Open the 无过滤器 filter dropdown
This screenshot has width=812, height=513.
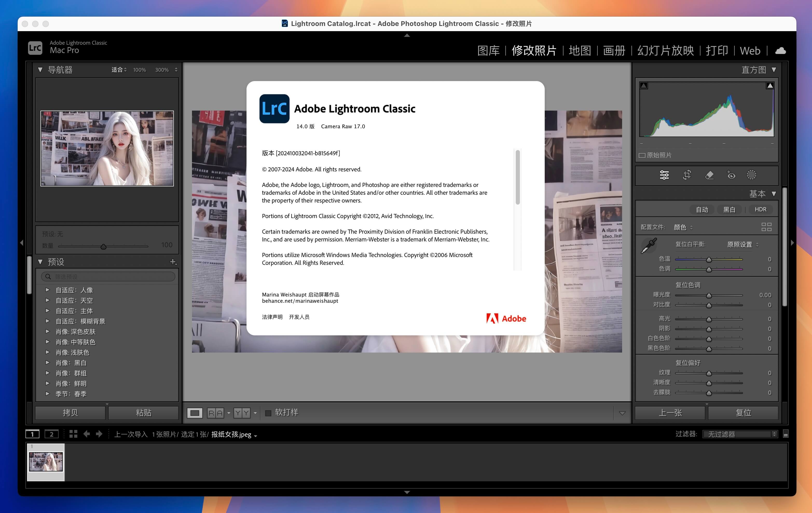(x=740, y=434)
